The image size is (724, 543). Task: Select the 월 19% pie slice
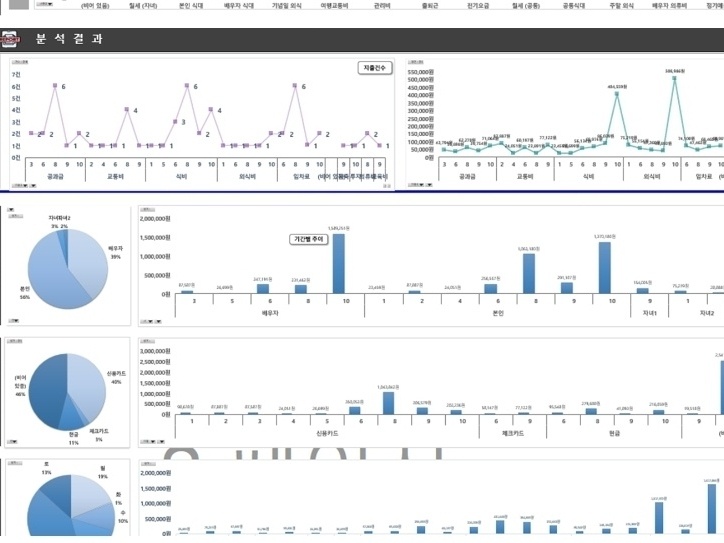[89, 494]
